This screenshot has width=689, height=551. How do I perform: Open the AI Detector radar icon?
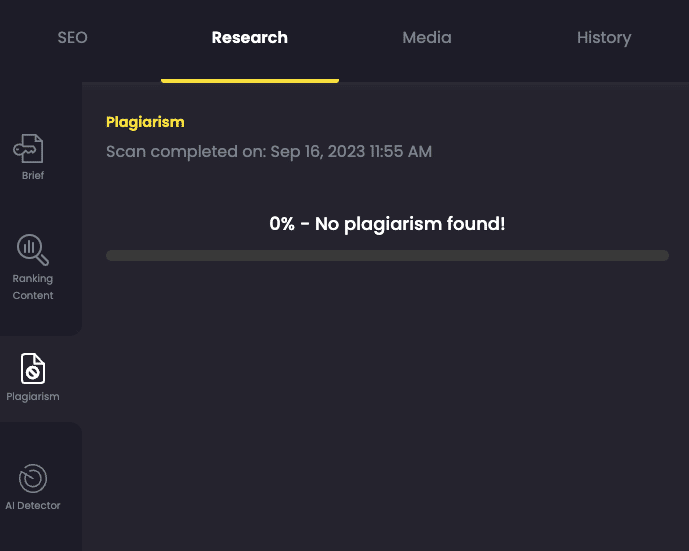[33, 478]
